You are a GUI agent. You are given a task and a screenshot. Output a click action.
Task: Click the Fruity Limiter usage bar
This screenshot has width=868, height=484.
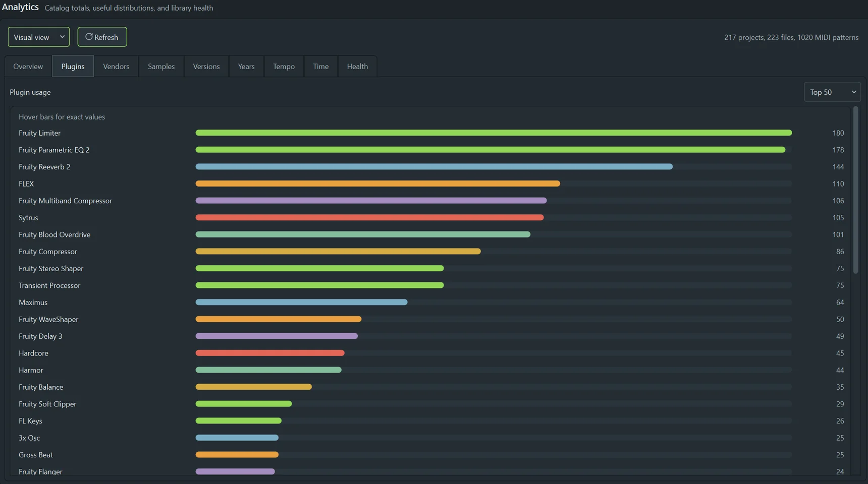(494, 133)
